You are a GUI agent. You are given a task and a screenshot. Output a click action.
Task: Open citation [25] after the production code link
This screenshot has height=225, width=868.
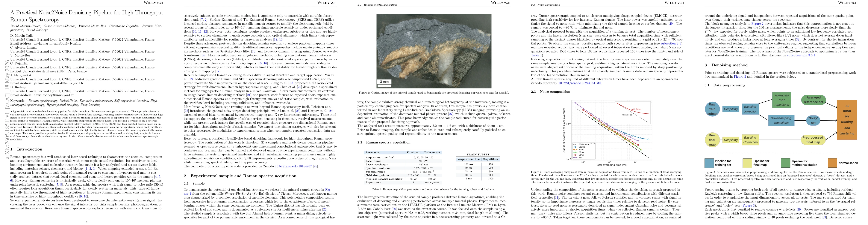tap(315, 166)
